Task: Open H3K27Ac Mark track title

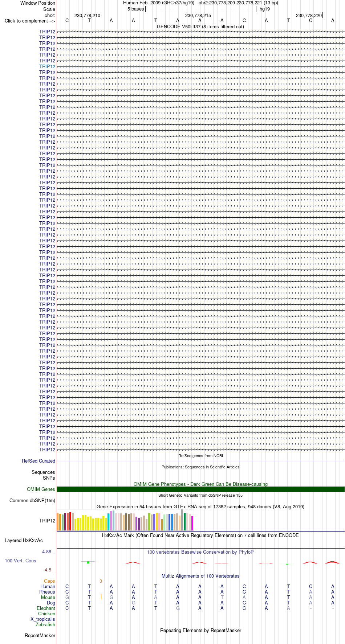Action: click(x=200, y=536)
